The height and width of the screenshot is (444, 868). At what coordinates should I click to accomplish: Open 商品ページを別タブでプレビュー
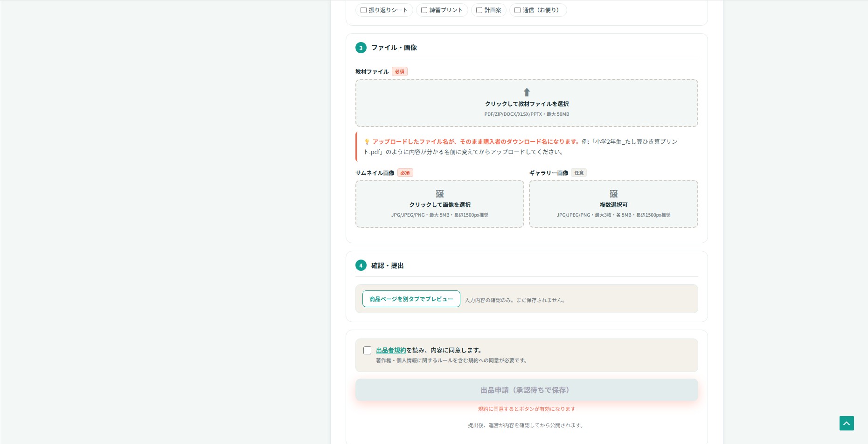[411, 299]
